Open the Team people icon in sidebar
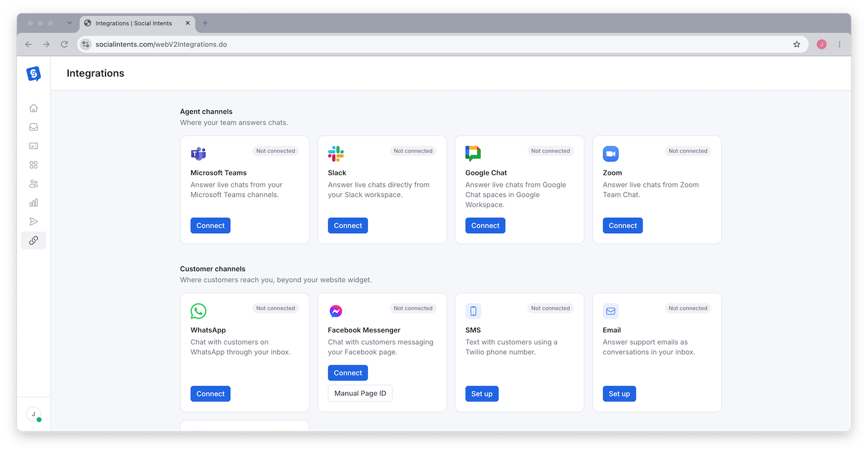 pos(34,184)
